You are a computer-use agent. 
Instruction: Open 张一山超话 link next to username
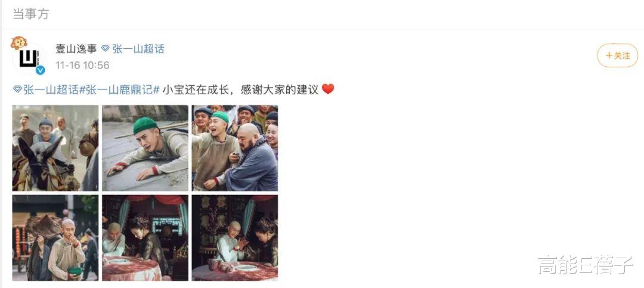tap(138, 49)
